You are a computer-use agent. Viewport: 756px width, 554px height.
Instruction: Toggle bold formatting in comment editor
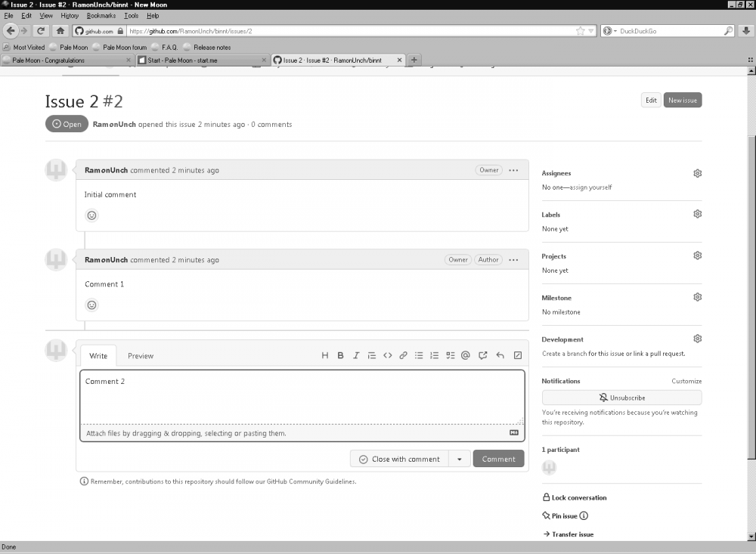(x=340, y=355)
